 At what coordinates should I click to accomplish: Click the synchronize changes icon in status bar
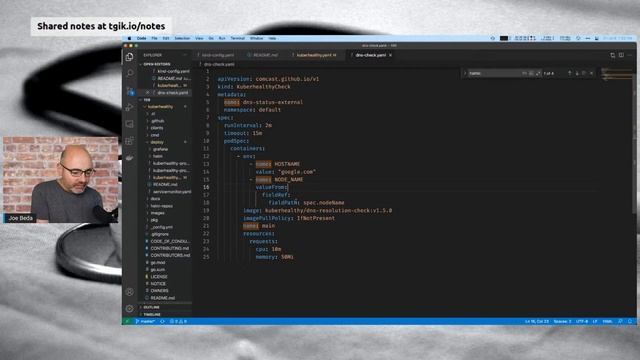(x=162, y=321)
